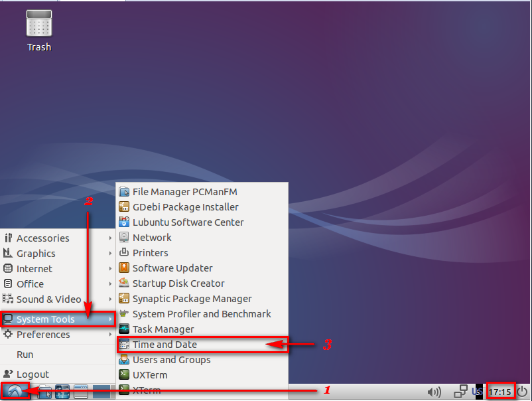Click the volume speaker tray icon
This screenshot has height=401, width=532.
click(434, 392)
